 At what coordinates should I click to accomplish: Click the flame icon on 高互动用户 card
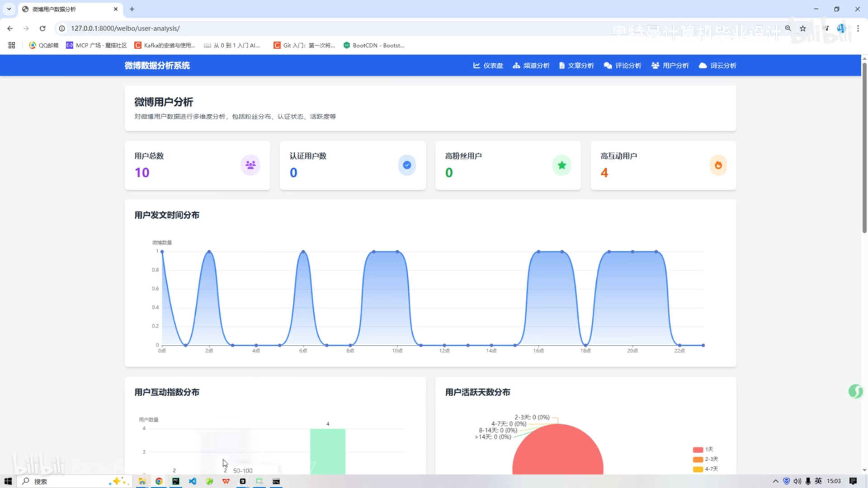(x=718, y=165)
